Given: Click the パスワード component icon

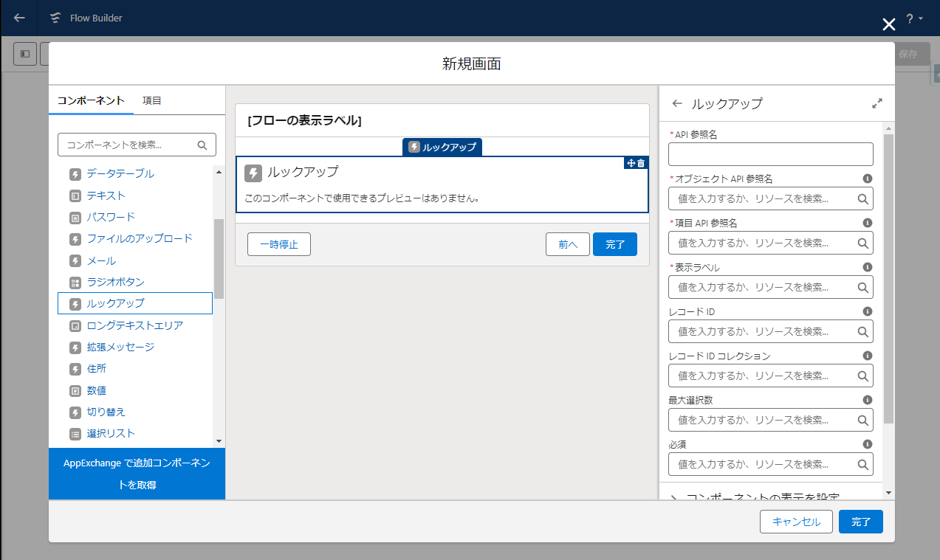Looking at the screenshot, I should pyautogui.click(x=75, y=218).
